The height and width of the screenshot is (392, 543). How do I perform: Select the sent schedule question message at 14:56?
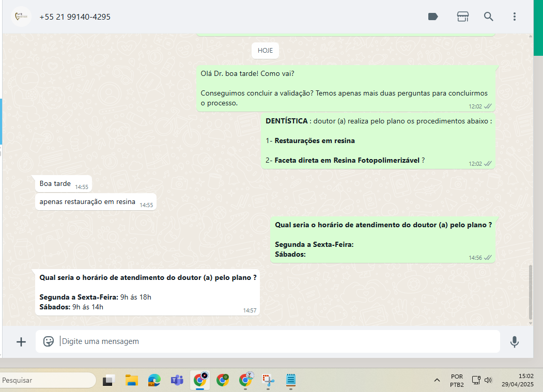click(383, 240)
